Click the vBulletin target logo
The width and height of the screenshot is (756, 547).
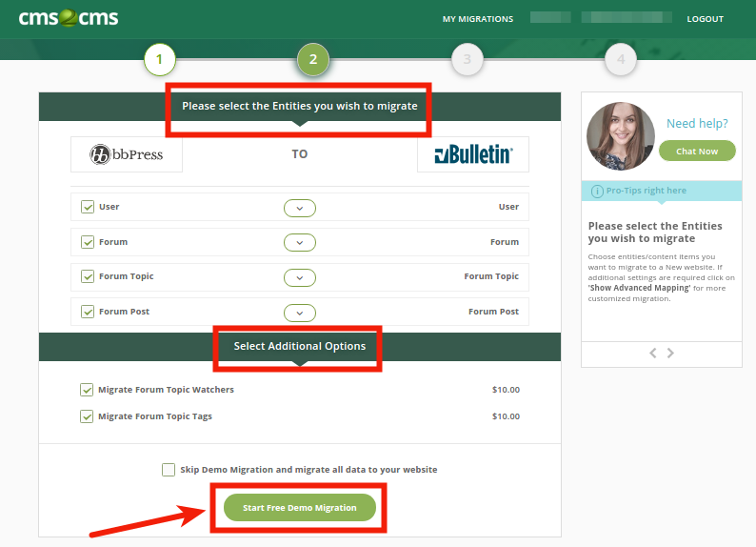point(473,154)
